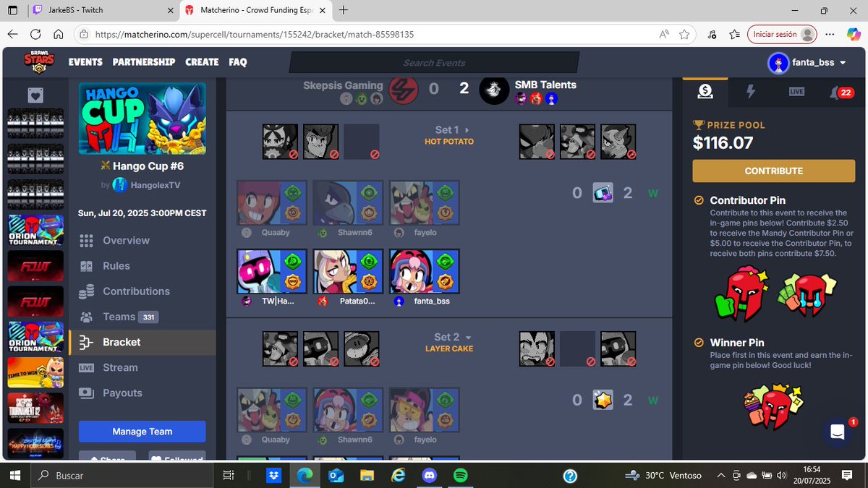Click the browser address bar URL
868x488 pixels.
coord(255,34)
